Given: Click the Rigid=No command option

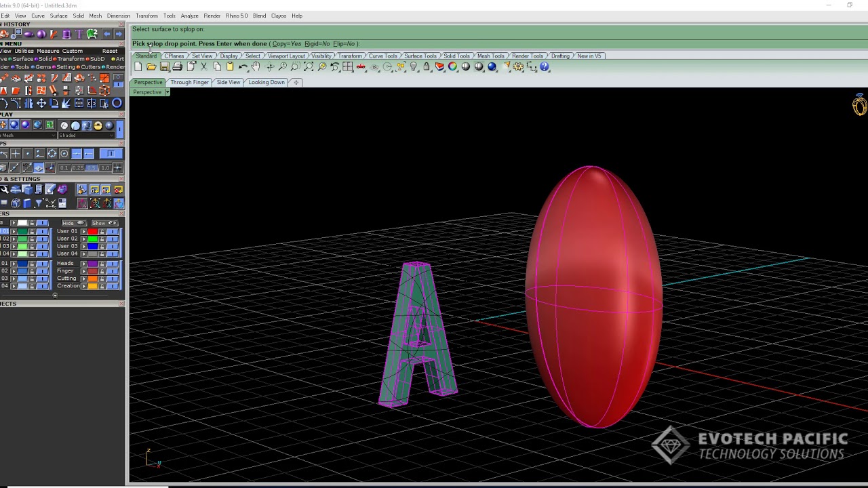Looking at the screenshot, I should tap(317, 44).
